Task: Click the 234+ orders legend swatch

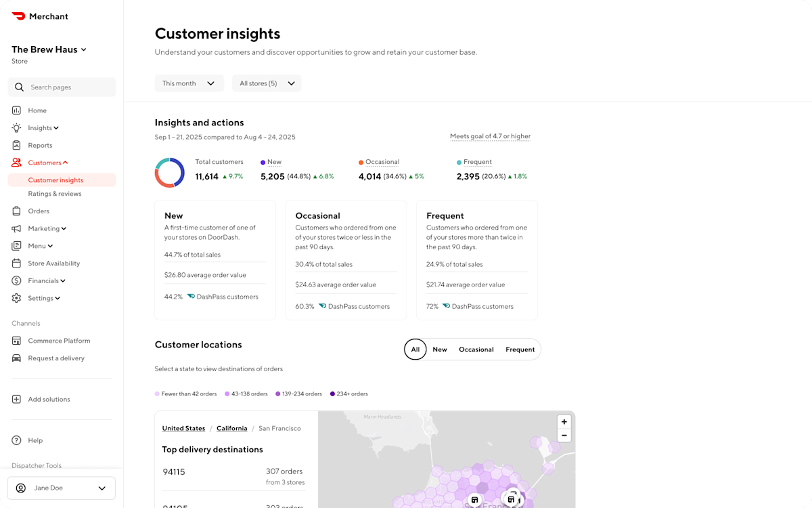Action: [x=331, y=394]
